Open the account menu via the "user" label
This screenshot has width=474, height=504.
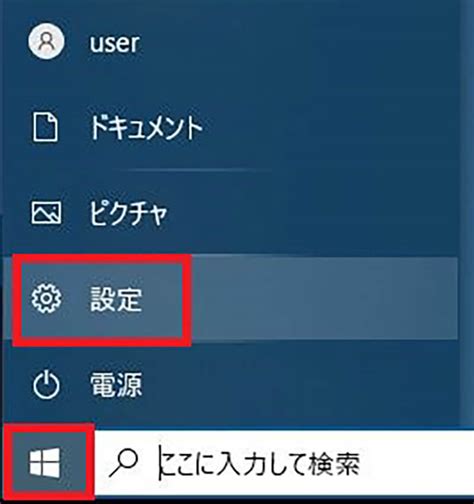(x=114, y=43)
